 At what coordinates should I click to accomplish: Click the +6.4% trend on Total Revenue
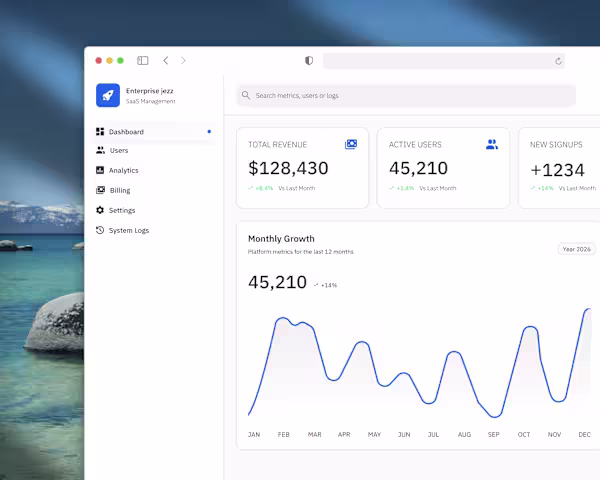coord(261,188)
